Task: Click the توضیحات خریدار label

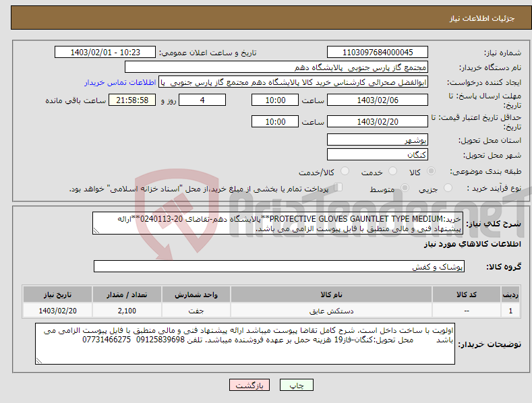Action: tap(490, 344)
